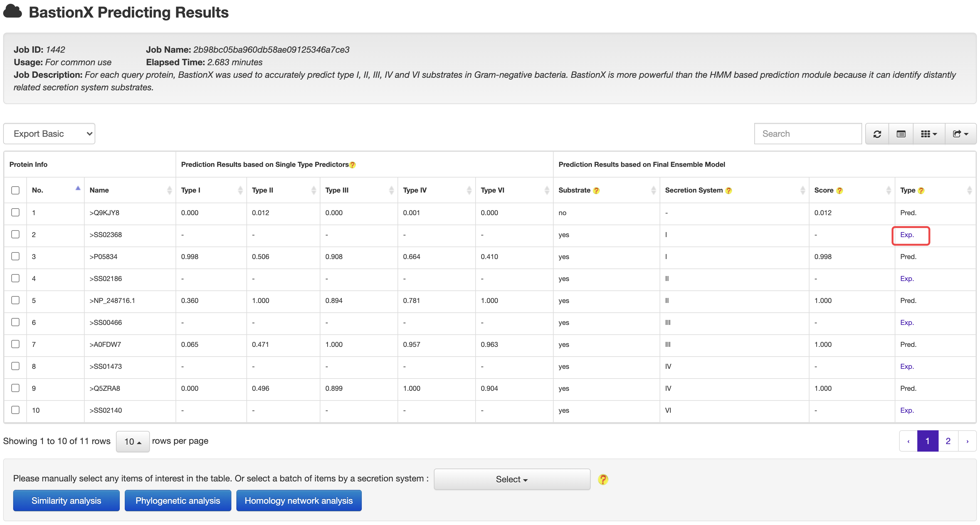Viewport: 980px width, 525px height.
Task: Select checkbox for protein P05834
Action: pos(16,256)
